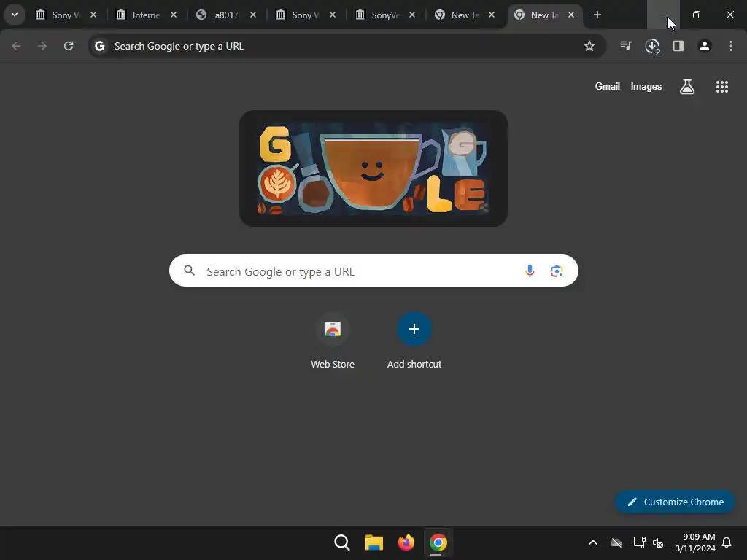Open the media controls icon
This screenshot has height=560, width=747.
coord(626,46)
